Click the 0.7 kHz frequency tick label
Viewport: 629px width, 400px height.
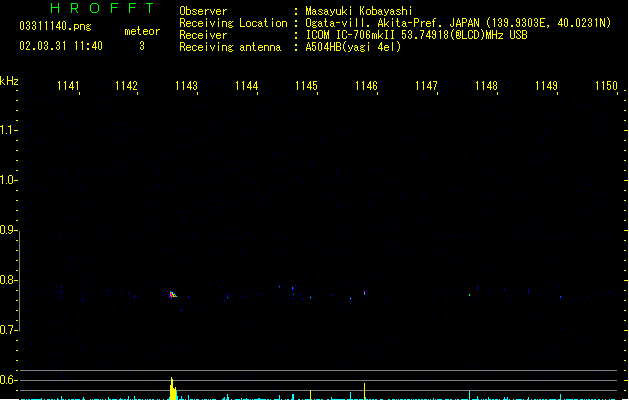point(8,330)
